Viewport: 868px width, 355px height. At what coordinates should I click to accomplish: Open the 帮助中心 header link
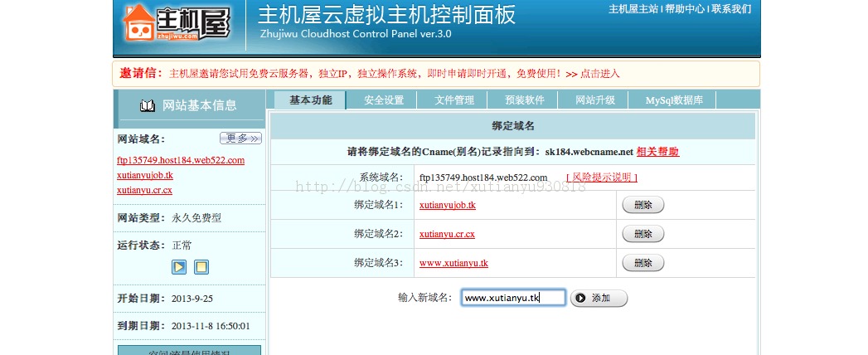pos(685,9)
